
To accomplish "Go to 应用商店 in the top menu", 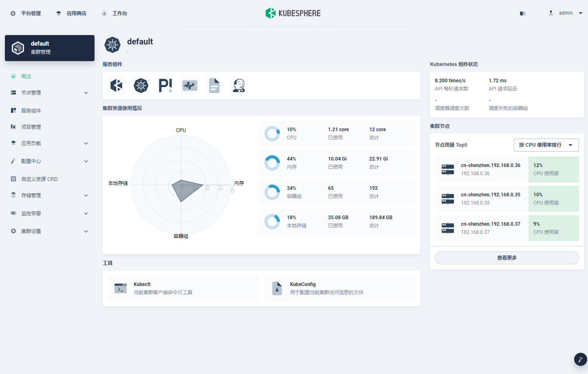I will click(x=71, y=13).
